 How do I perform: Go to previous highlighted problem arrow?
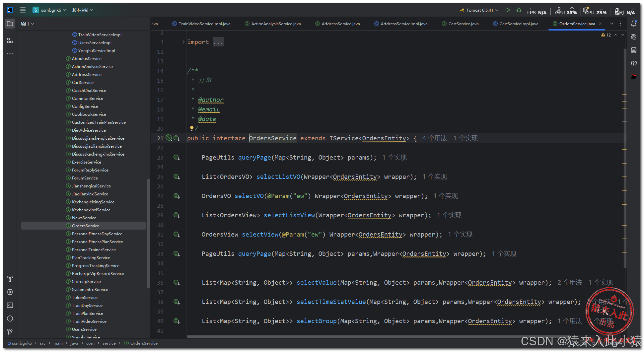[x=616, y=35]
